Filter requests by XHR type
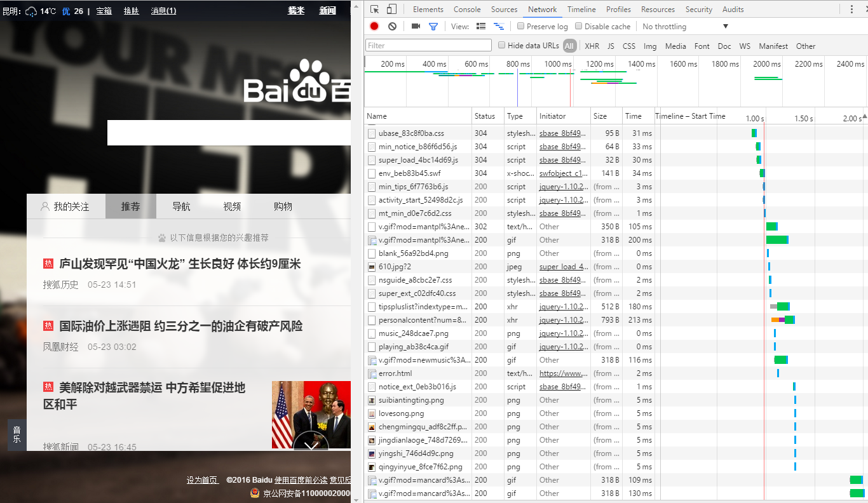The height and width of the screenshot is (503, 868). (592, 46)
